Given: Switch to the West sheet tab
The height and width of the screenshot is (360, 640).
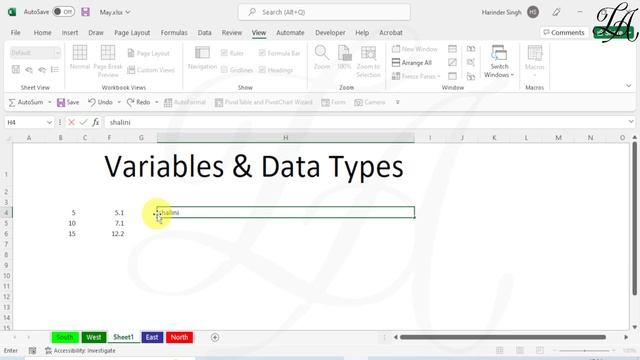Looking at the screenshot, I should tap(93, 338).
